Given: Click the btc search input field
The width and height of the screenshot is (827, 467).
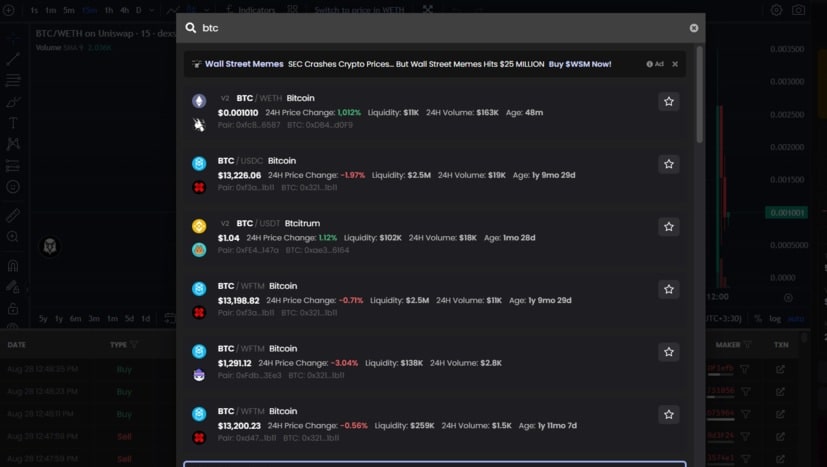Looking at the screenshot, I should pos(440,28).
